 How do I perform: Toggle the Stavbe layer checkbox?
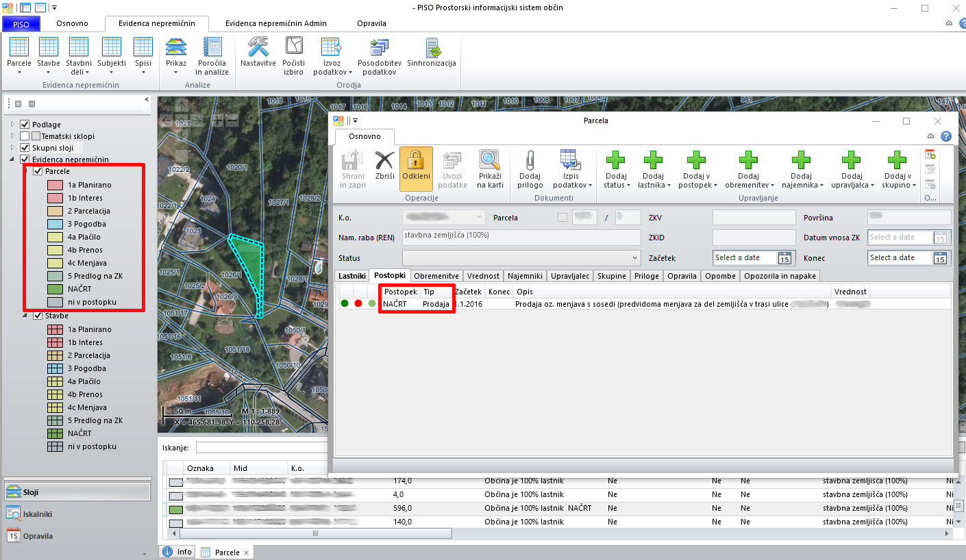tap(38, 316)
